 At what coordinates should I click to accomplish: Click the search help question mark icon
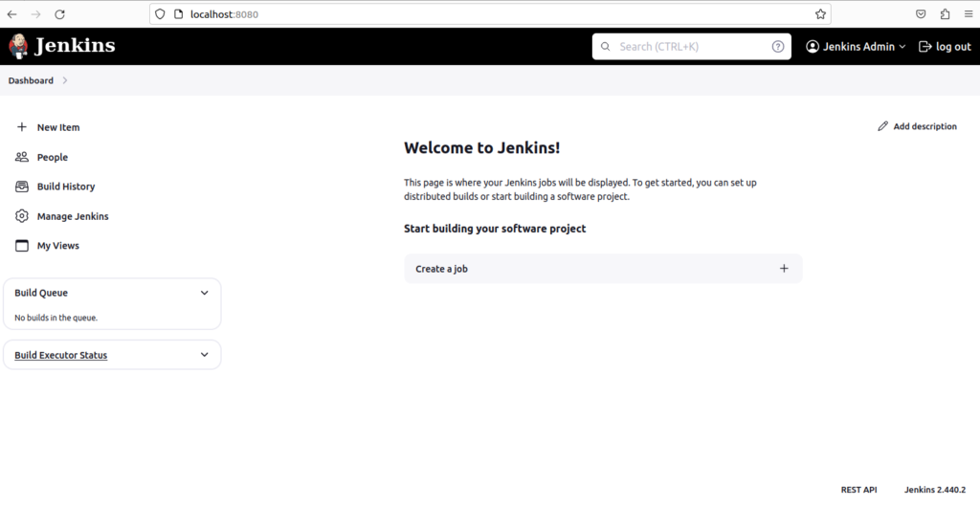click(778, 46)
